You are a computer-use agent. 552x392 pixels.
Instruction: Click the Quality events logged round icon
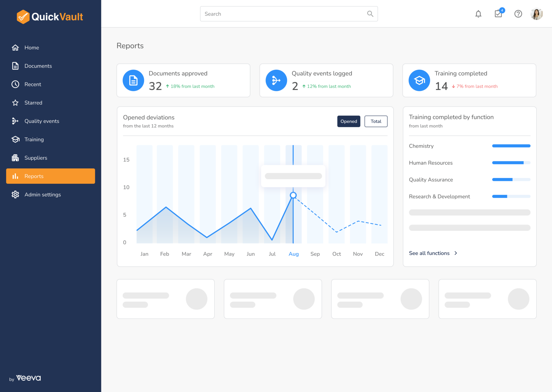coord(276,80)
